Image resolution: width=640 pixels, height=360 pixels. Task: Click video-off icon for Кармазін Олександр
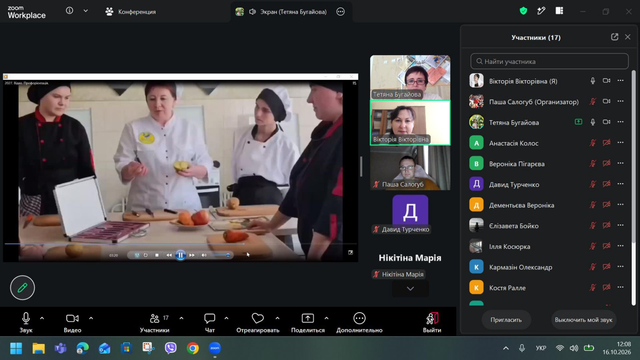pos(607,267)
